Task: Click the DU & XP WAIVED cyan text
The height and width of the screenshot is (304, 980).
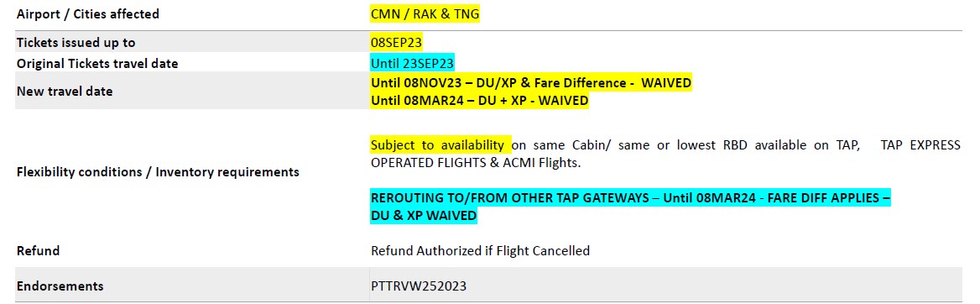Action: (424, 215)
